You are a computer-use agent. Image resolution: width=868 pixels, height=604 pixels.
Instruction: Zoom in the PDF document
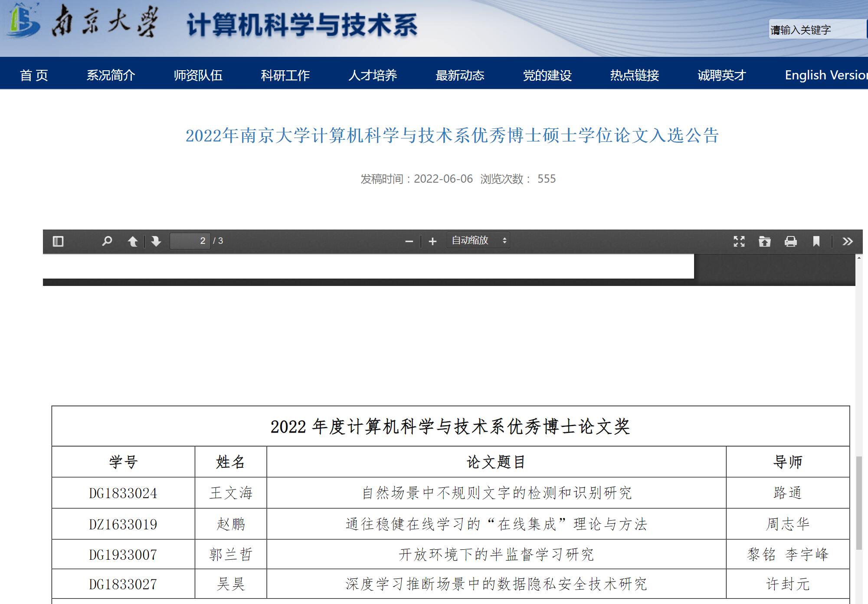click(x=432, y=241)
